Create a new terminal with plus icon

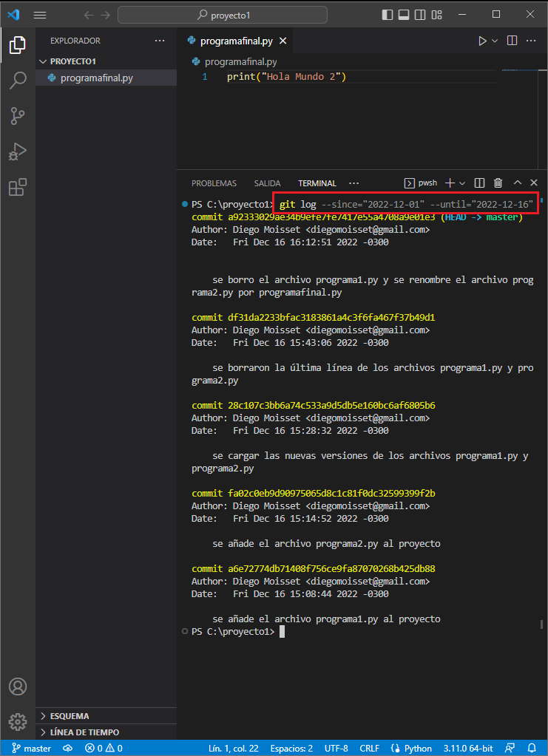click(450, 183)
